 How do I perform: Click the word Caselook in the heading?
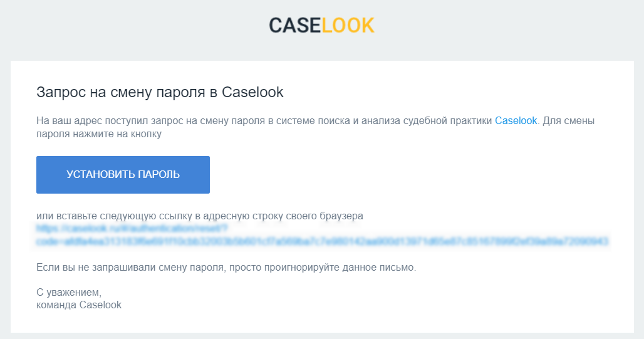tap(252, 93)
